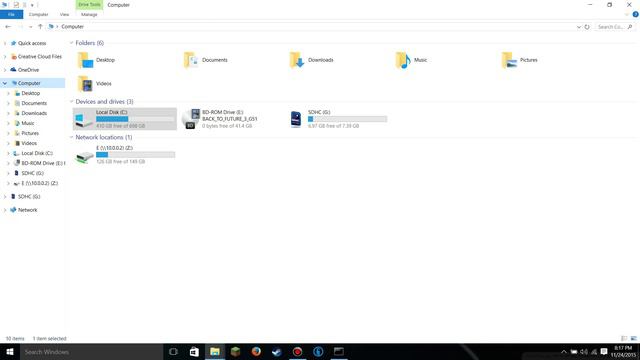Open the Store app on the taskbar
The width and height of the screenshot is (640, 360).
pyautogui.click(x=194, y=351)
